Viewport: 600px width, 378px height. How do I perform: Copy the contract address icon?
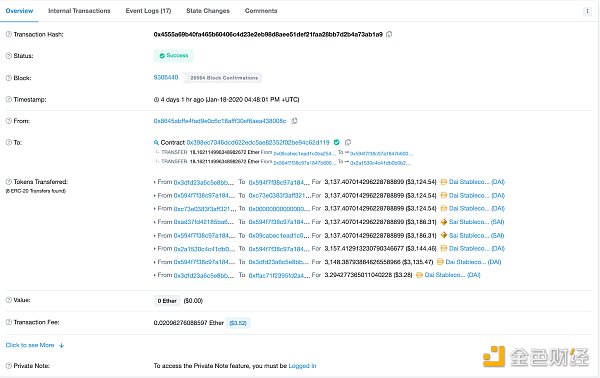point(347,142)
